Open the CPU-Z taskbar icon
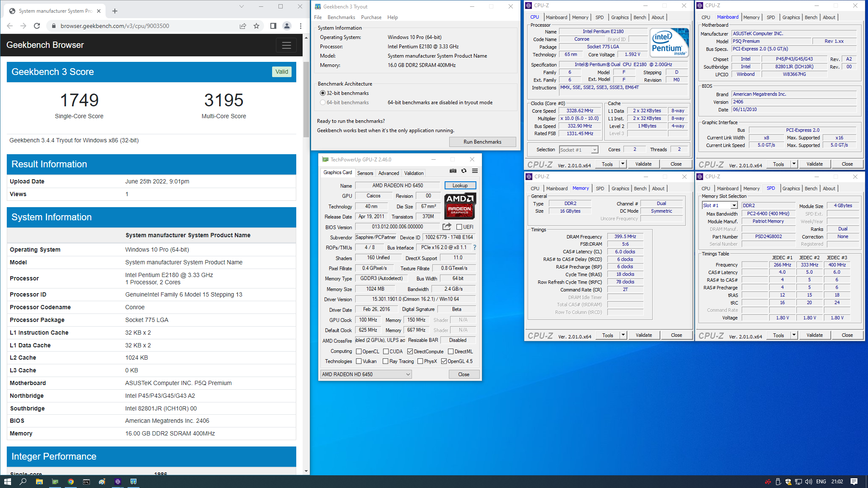This screenshot has width=868, height=488. 118,482
